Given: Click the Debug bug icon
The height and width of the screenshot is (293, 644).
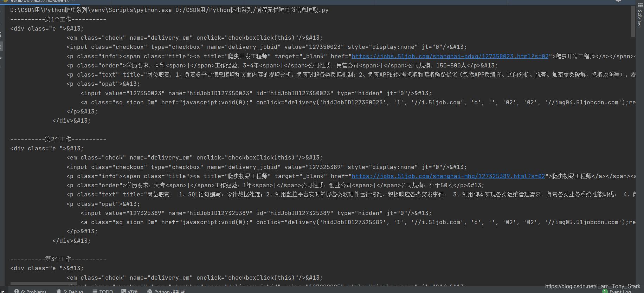Looking at the screenshot, I should (x=59, y=291).
